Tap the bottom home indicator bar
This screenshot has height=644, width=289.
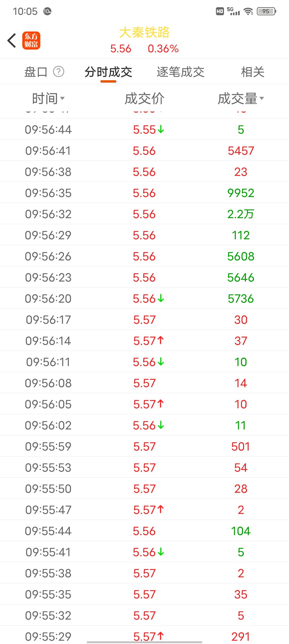[144, 642]
